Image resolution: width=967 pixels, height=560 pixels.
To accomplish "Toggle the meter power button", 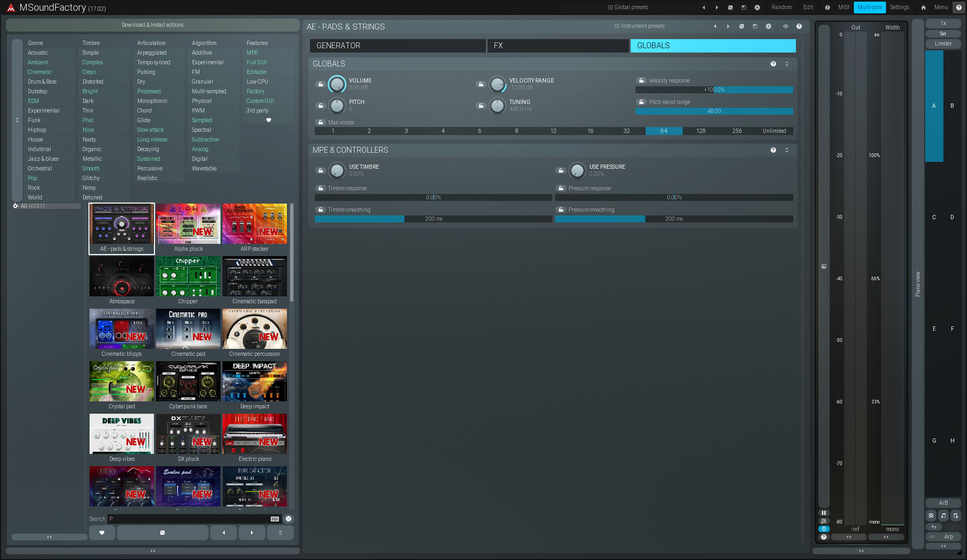I will tap(824, 529).
